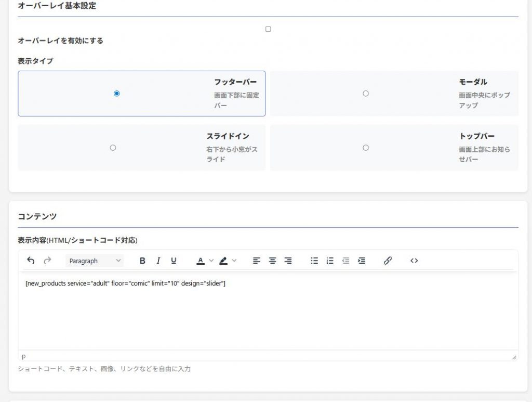This screenshot has height=402, width=532.
Task: Toggle italic formatting in the editor
Action: click(158, 261)
